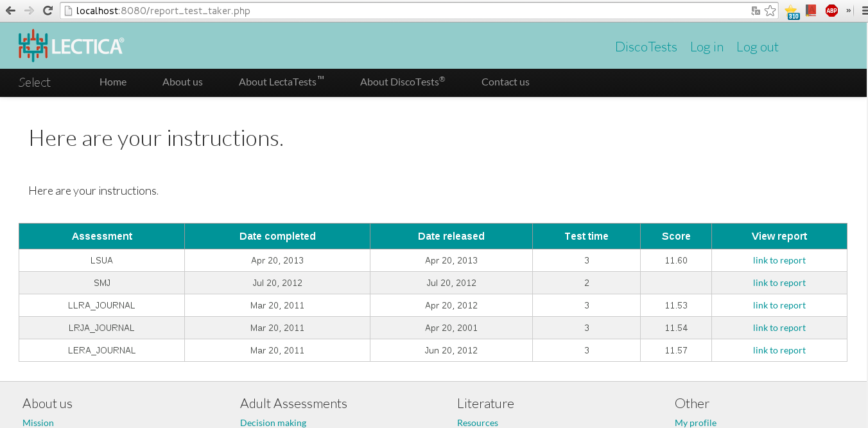Open the Decision making footer link
This screenshot has width=868, height=428.
273,423
